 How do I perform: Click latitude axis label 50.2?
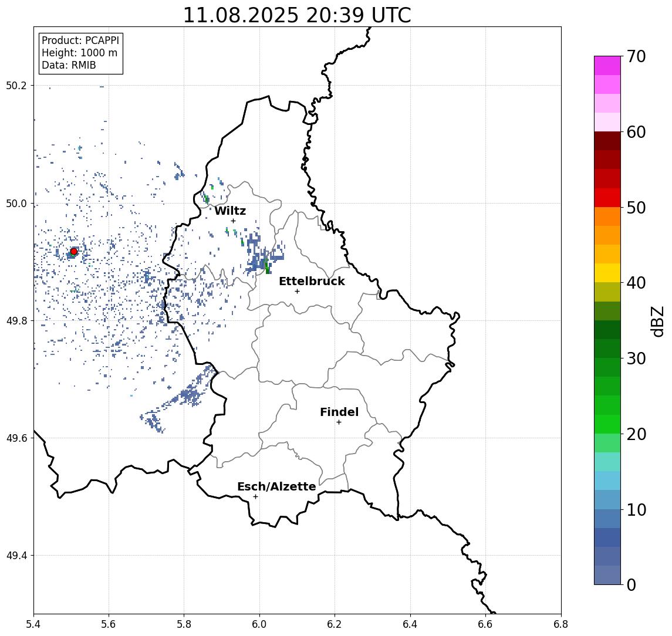tap(16, 85)
